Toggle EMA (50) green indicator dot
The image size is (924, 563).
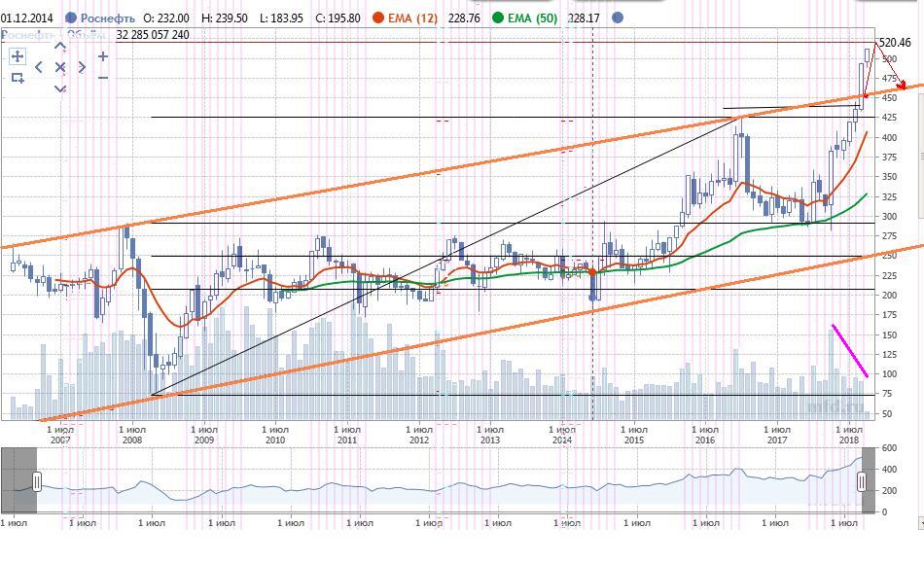[499, 18]
